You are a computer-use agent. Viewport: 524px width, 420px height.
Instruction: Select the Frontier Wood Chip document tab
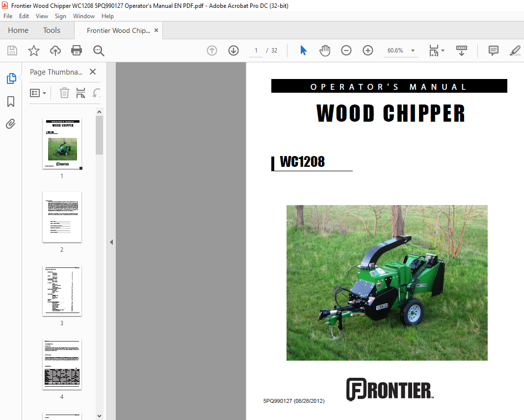(118, 30)
